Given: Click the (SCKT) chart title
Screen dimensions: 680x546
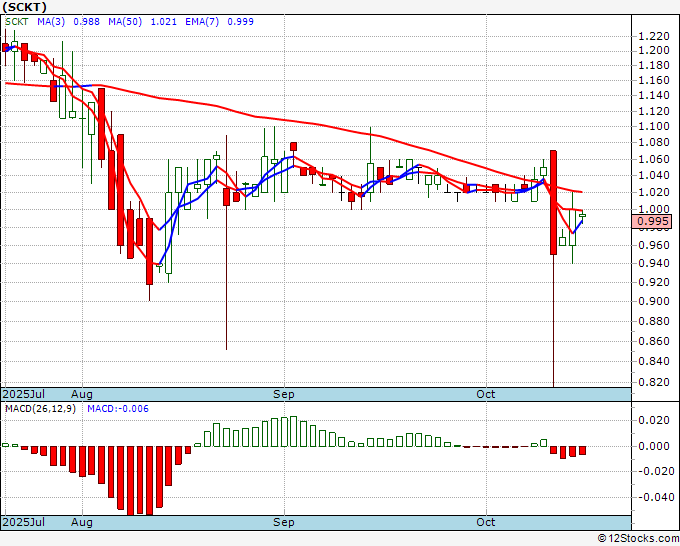Looking at the screenshot, I should click(25, 7).
